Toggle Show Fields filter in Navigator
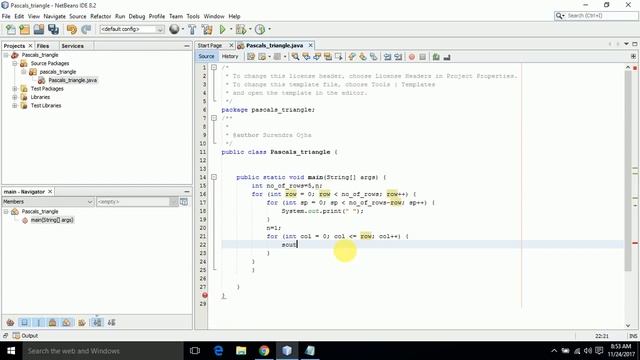 pos(24,322)
